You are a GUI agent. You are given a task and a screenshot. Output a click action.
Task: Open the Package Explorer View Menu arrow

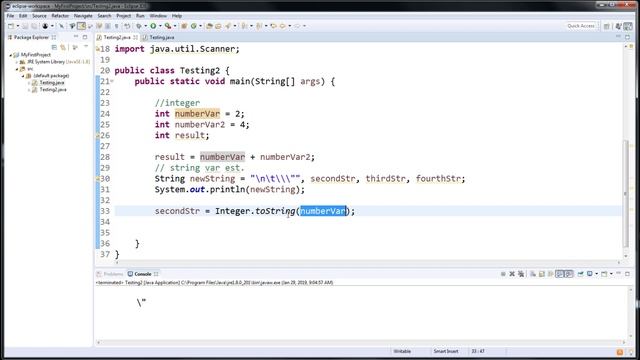(86, 47)
